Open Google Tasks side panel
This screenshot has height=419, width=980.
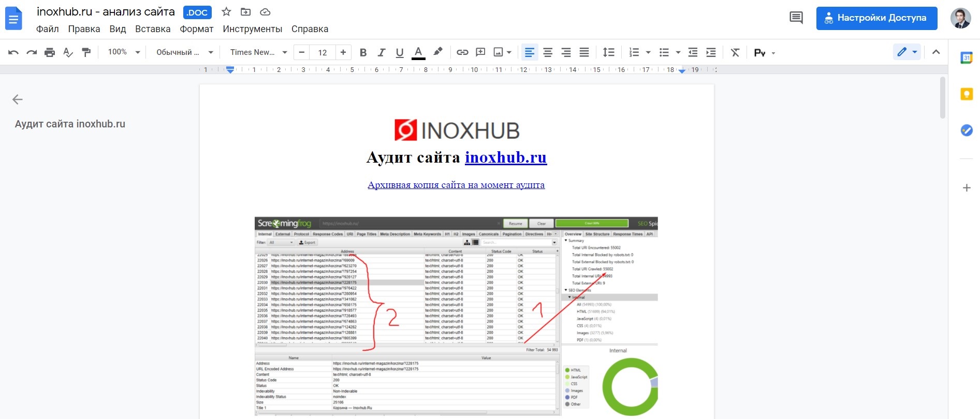click(967, 130)
